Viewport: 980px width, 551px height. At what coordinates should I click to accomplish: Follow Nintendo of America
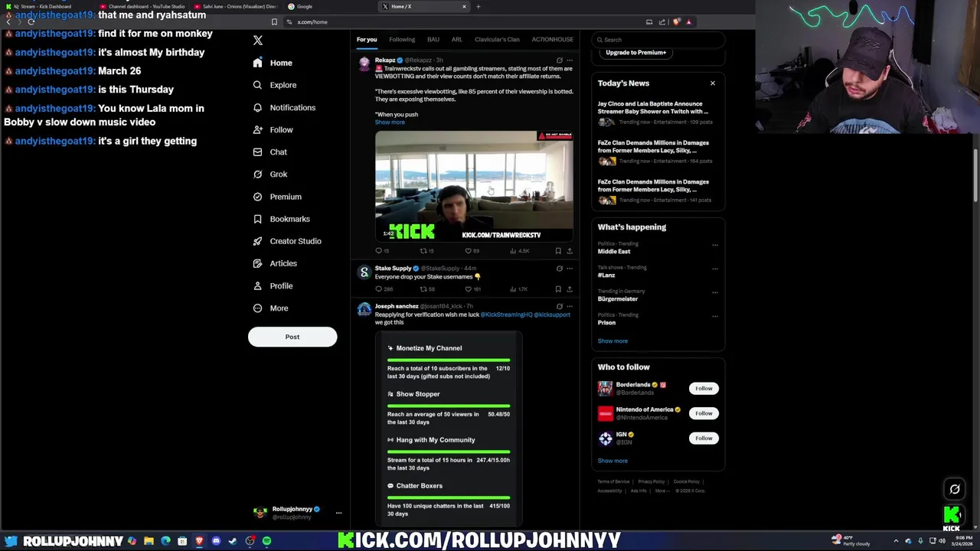point(704,413)
